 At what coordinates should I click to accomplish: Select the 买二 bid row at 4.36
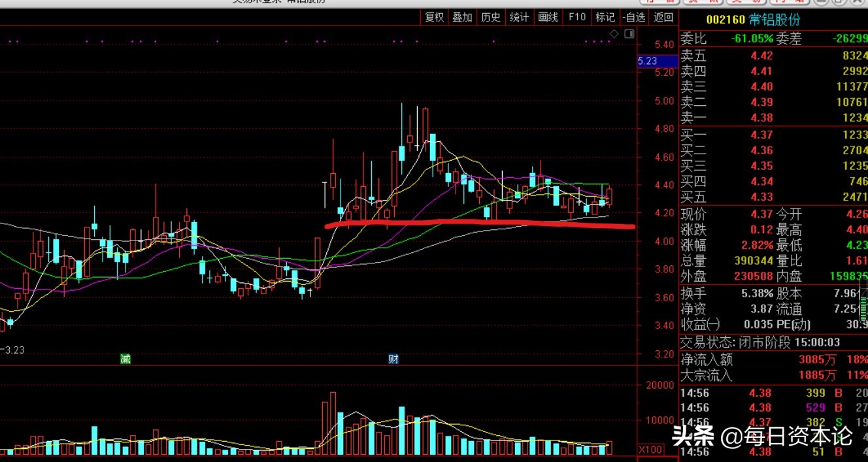pos(774,150)
